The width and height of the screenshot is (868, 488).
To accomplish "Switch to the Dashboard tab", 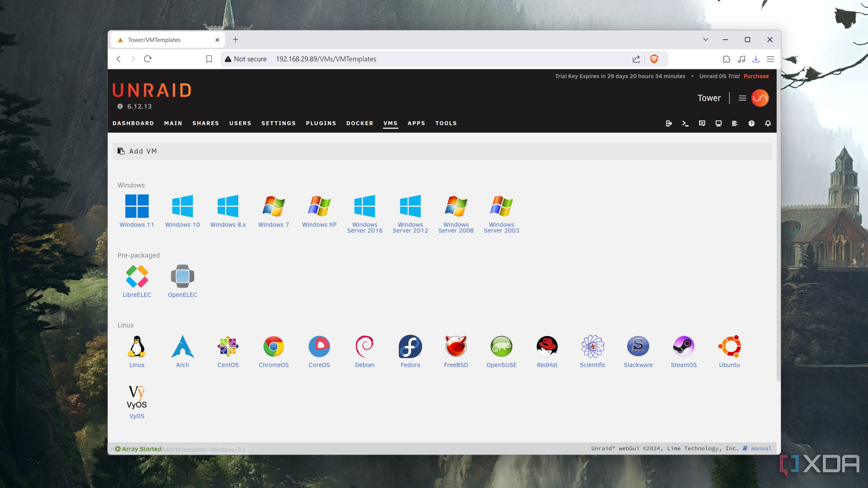I will pyautogui.click(x=133, y=123).
